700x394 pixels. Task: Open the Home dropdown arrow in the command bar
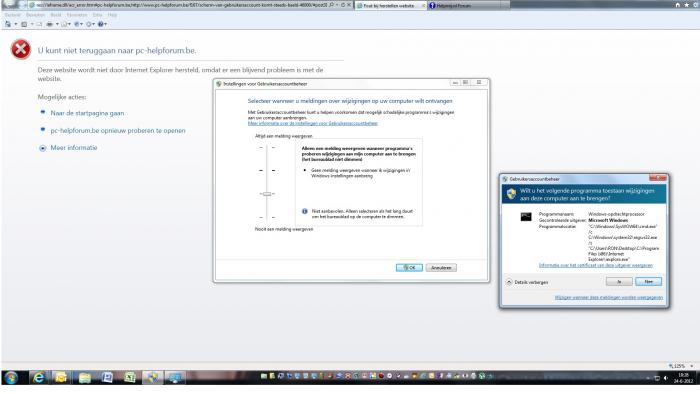[x=16, y=24]
